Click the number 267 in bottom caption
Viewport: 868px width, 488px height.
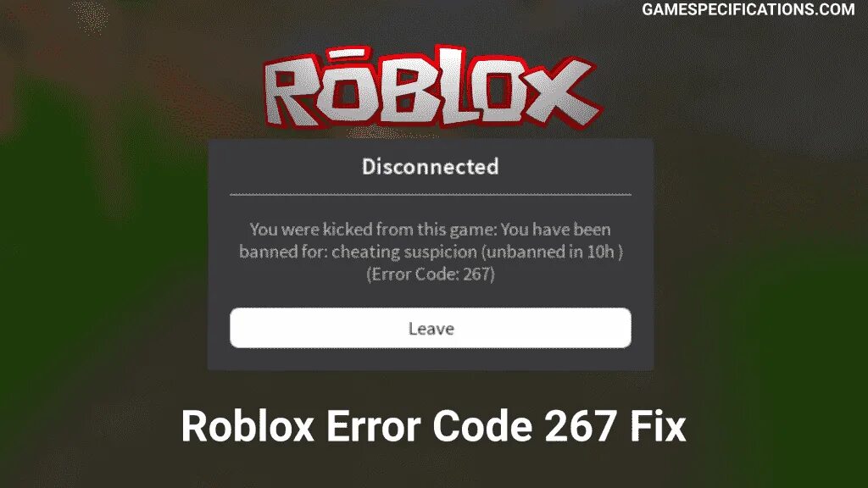580,426
